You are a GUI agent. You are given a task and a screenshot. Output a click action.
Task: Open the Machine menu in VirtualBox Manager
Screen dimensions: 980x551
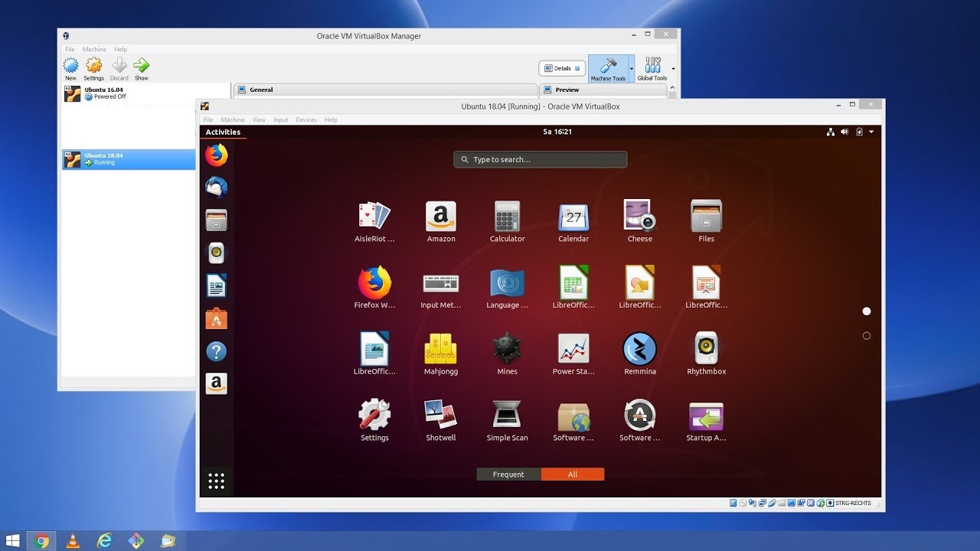[94, 50]
